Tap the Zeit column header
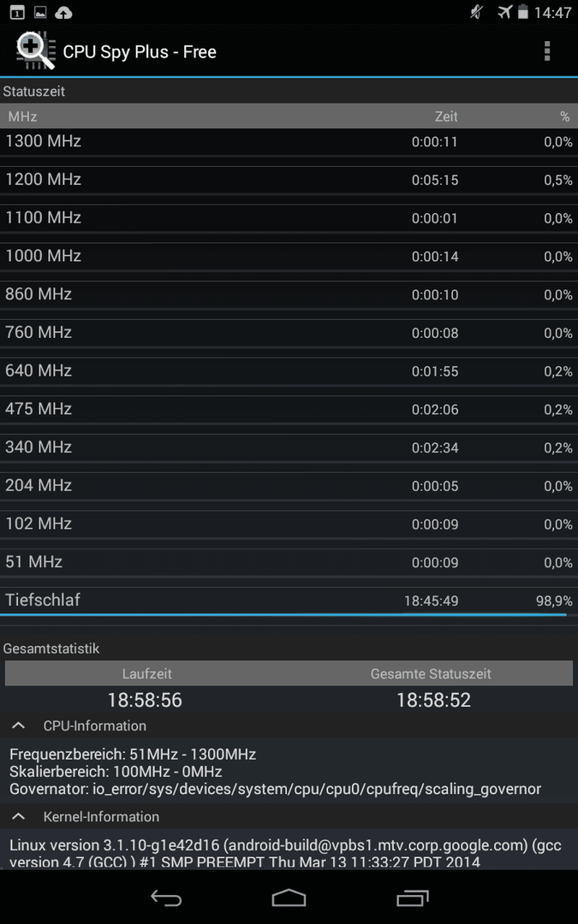The image size is (578, 924). point(446,116)
